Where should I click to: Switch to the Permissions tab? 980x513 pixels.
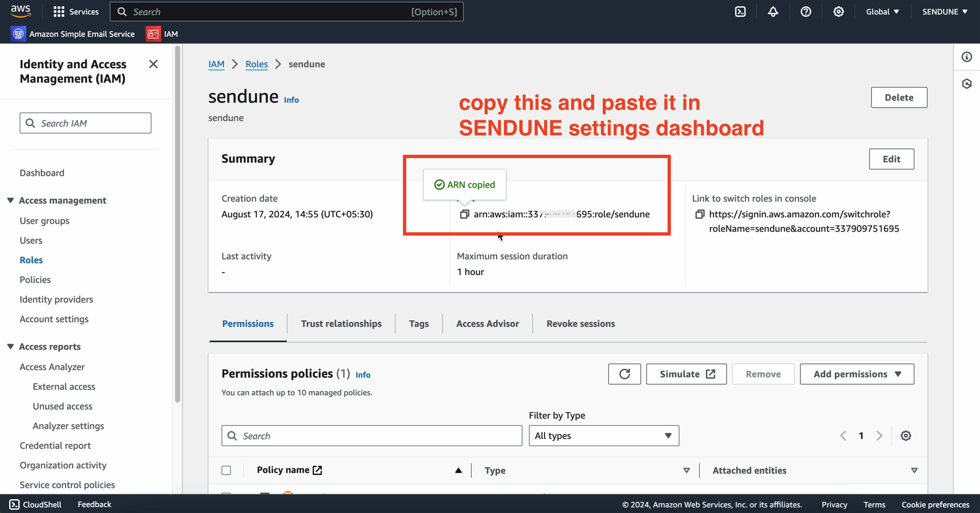point(248,324)
